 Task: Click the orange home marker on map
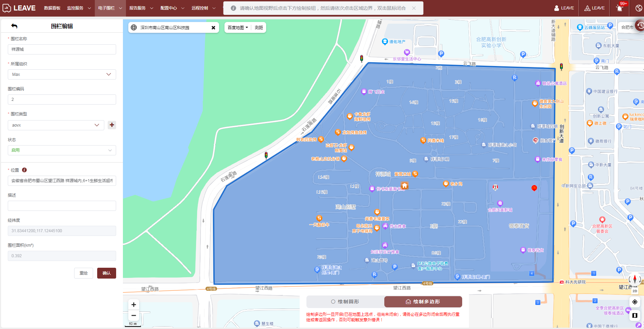pos(405,185)
